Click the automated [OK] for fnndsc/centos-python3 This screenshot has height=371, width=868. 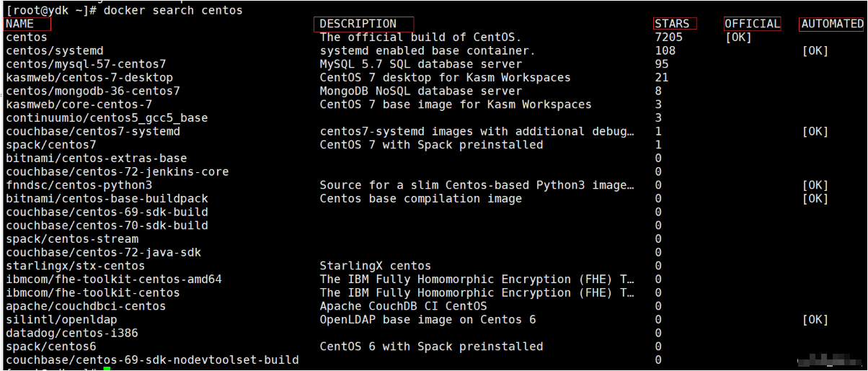815,185
